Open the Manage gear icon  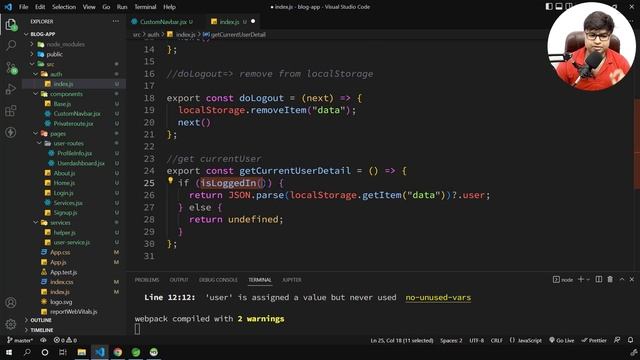[11, 324]
